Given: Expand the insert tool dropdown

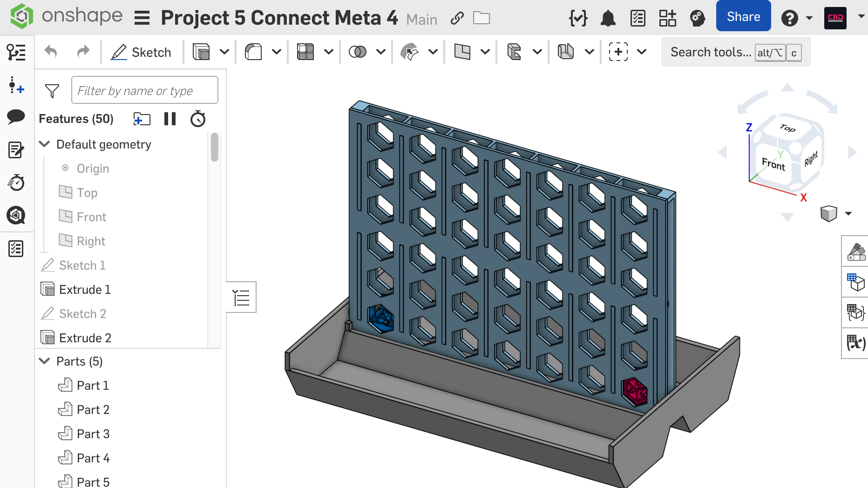Looking at the screenshot, I should tap(642, 52).
